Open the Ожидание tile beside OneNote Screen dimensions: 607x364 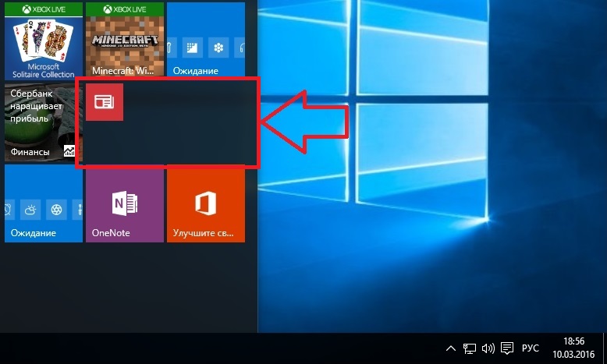point(44,205)
